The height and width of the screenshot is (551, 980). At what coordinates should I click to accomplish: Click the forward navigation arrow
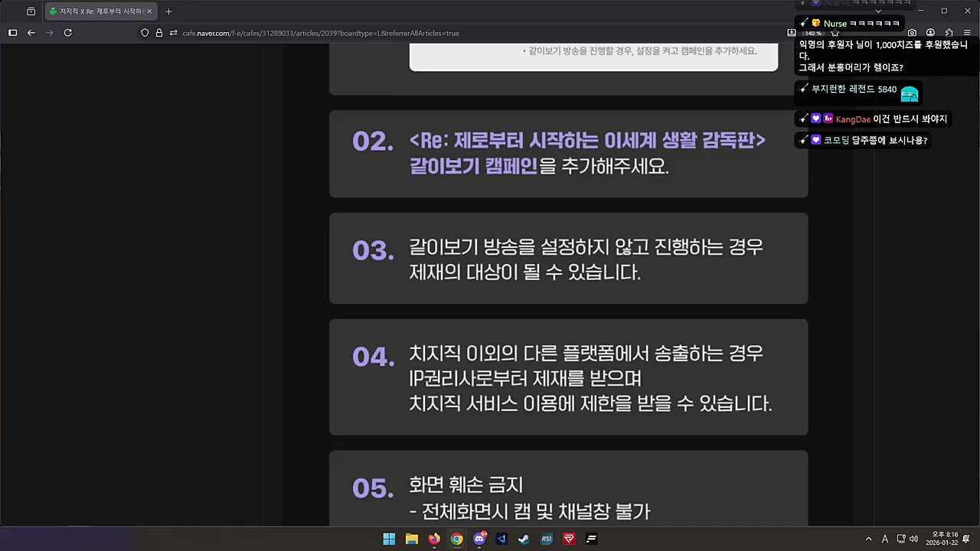49,33
